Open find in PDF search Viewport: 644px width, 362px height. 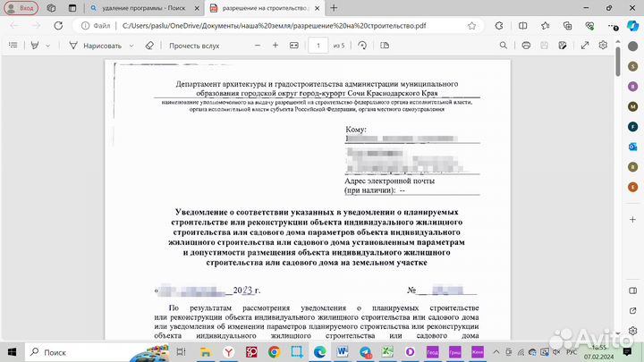tap(503, 46)
